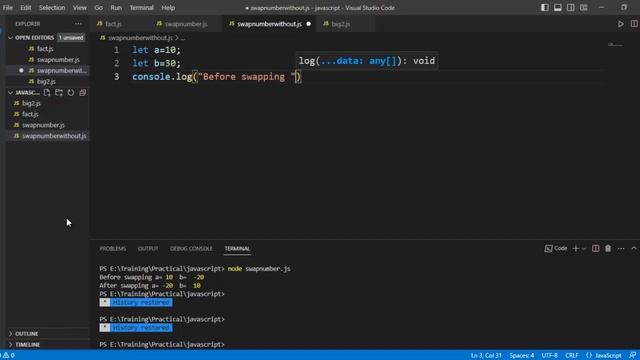Kill terminal with trash icon

[608, 248]
